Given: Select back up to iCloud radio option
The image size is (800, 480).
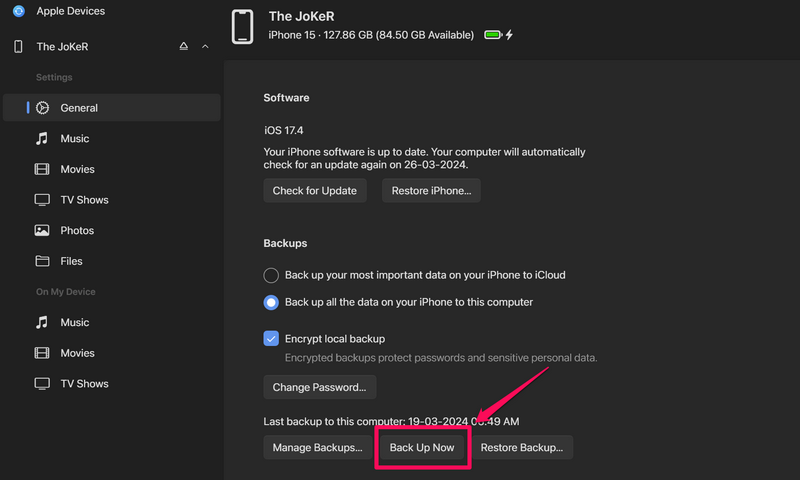Looking at the screenshot, I should (271, 275).
